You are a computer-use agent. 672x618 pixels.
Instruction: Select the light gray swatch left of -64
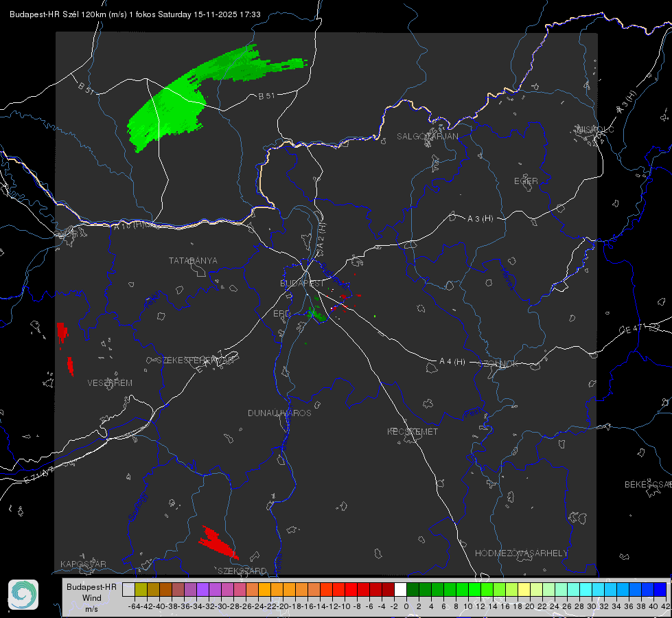pyautogui.click(x=128, y=590)
